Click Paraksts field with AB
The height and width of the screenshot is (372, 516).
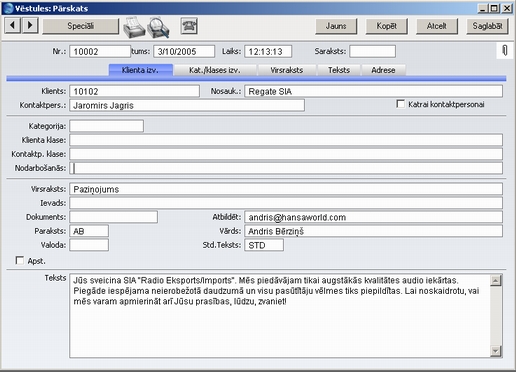coord(89,231)
